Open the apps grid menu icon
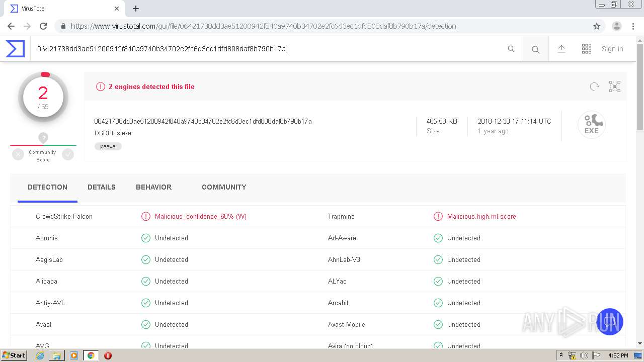Image resolution: width=644 pixels, height=362 pixels. [x=587, y=49]
